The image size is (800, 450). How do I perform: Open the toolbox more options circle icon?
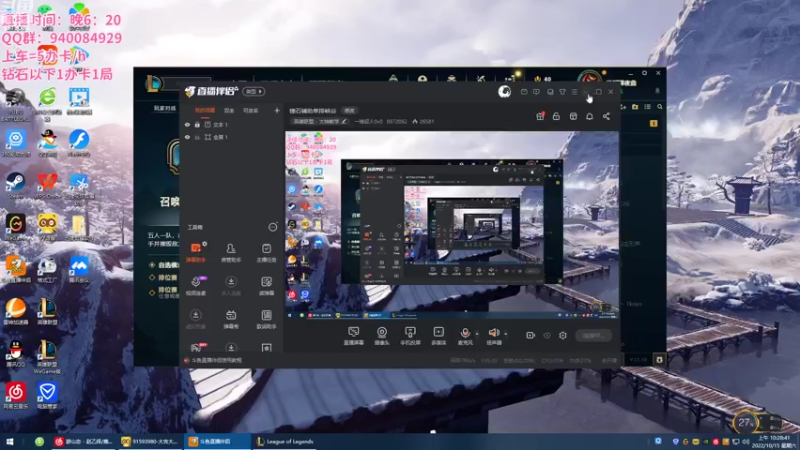coord(273,227)
